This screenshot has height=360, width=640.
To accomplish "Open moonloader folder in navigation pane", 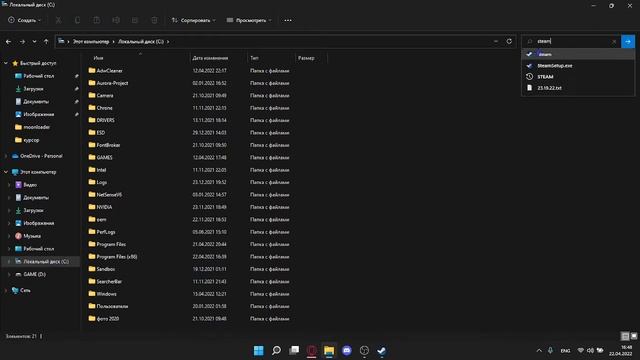I will 36,127.
